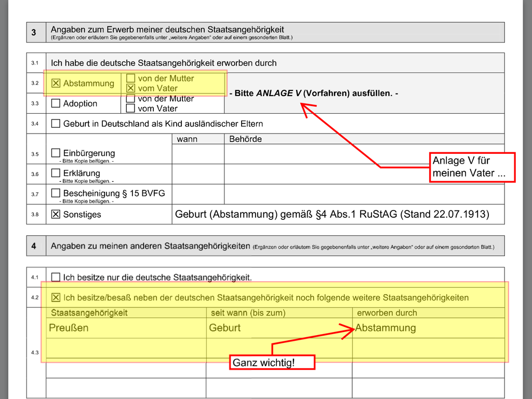The height and width of the screenshot is (399, 532).
Task: Check the Bescheinigung § 15 BVFG box
Action: coord(56,193)
